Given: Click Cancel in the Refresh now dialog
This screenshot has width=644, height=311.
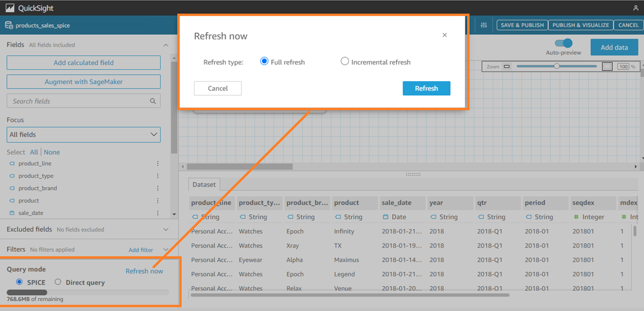Looking at the screenshot, I should point(218,88).
